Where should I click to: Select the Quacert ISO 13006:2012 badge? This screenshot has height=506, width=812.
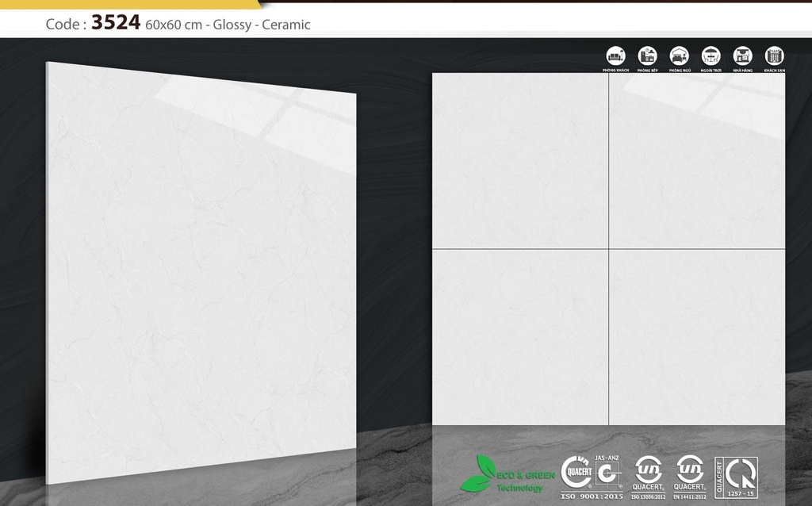(649, 473)
